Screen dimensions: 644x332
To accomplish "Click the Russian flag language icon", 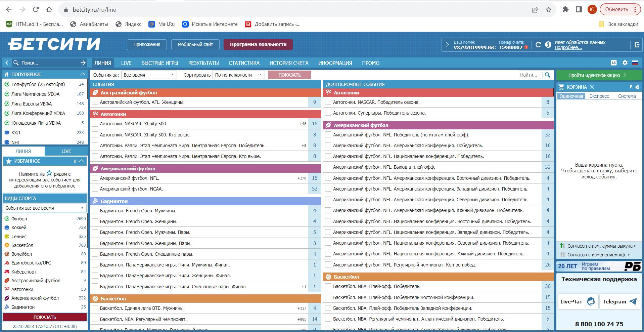I will (x=635, y=63).
